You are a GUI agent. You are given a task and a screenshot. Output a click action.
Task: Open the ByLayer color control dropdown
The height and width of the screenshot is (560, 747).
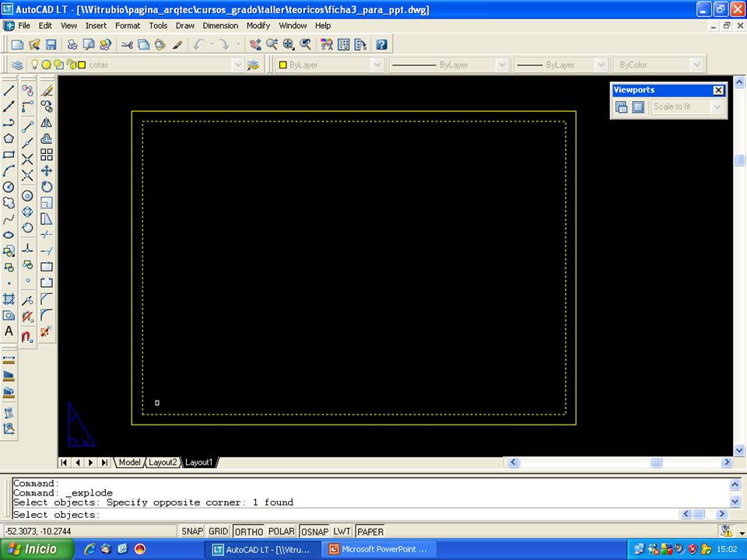377,65
